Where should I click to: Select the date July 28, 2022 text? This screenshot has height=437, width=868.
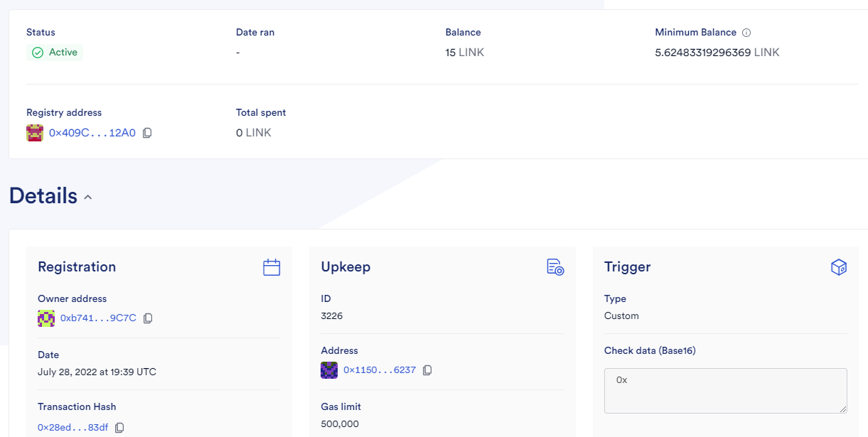coord(97,372)
